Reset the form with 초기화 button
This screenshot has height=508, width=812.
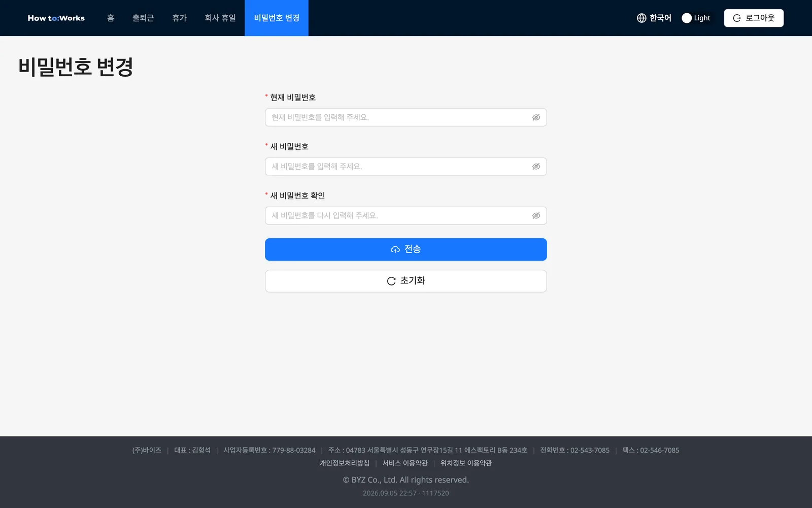point(405,281)
